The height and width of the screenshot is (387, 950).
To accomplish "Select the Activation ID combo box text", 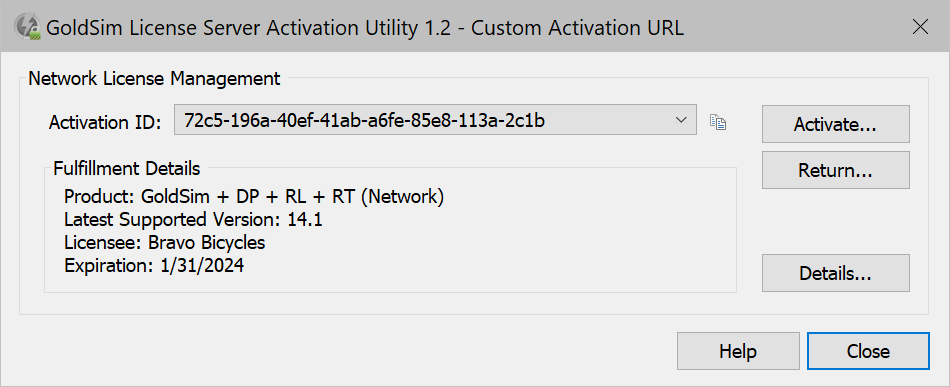I will pyautogui.click(x=364, y=121).
